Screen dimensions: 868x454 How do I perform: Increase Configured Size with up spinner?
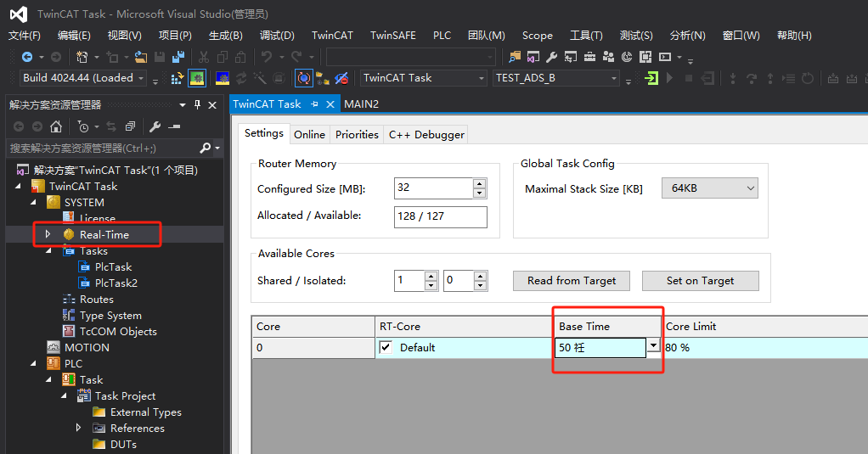[480, 183]
